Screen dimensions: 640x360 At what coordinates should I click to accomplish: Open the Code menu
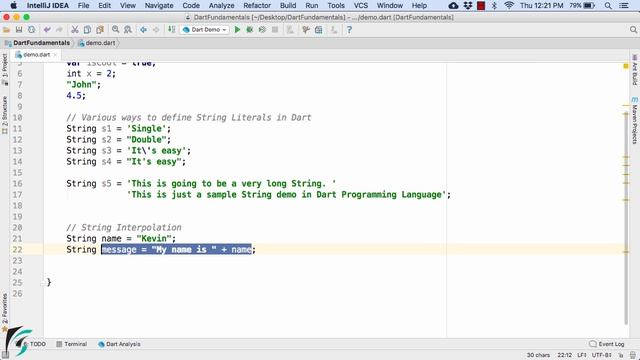point(191,5)
